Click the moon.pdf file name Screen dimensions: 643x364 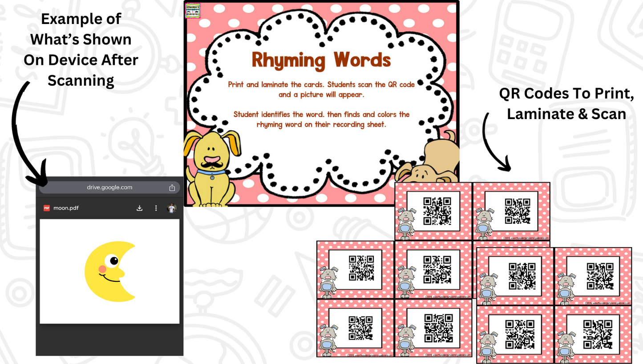[x=66, y=208]
